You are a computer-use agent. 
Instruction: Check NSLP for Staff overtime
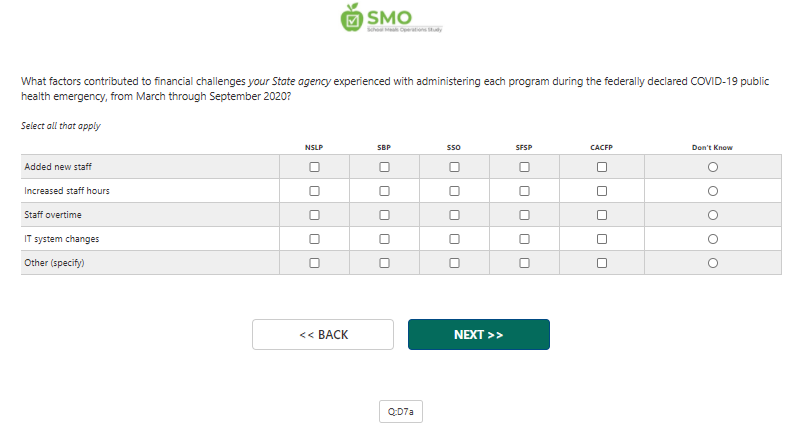pos(314,215)
